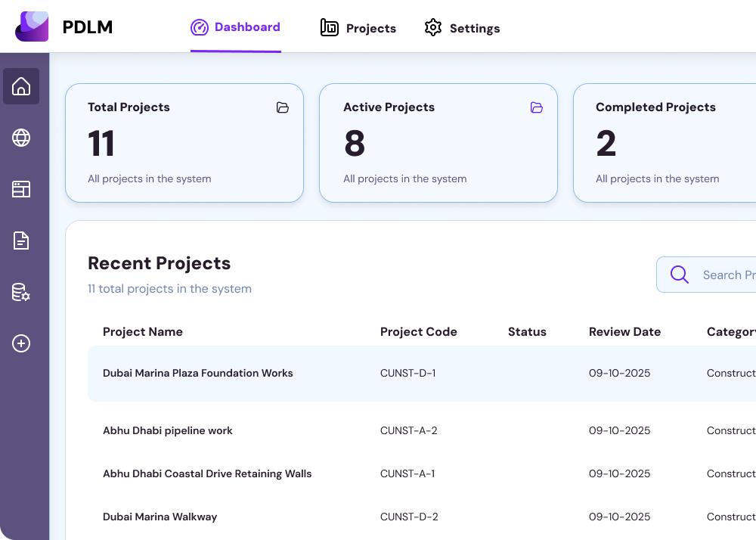The height and width of the screenshot is (540, 756).
Task: Select the Home icon in the sidebar
Action: coord(20,86)
